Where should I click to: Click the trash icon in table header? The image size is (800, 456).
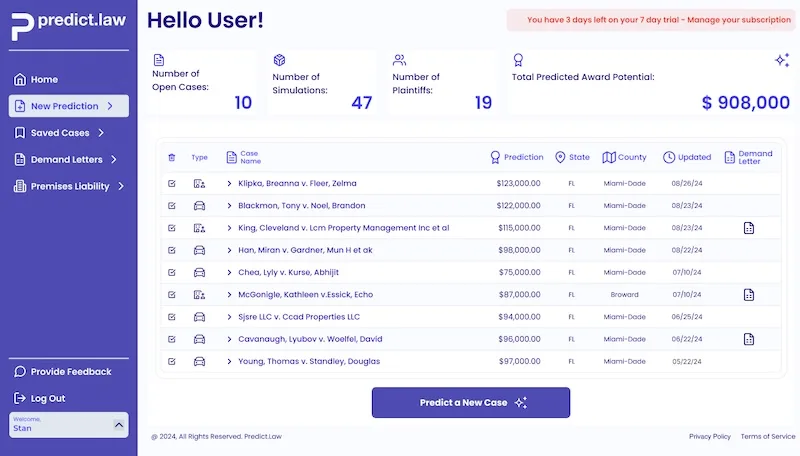pos(171,157)
